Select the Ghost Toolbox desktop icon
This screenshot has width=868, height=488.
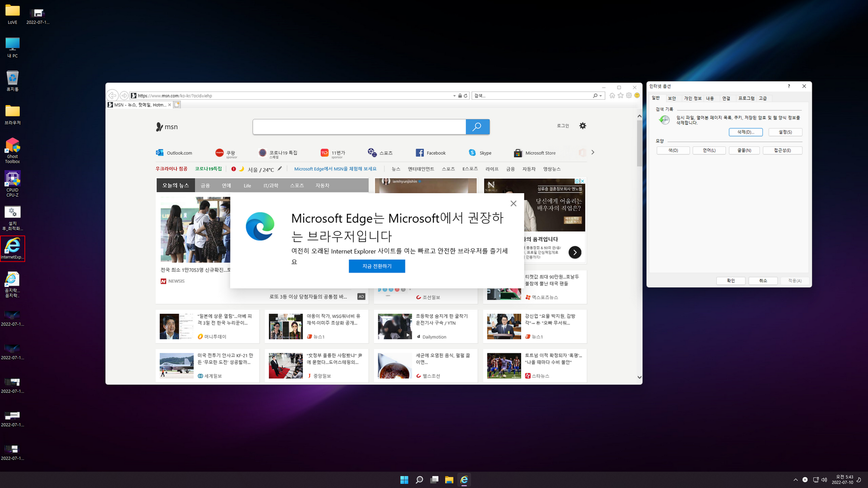coord(13,151)
